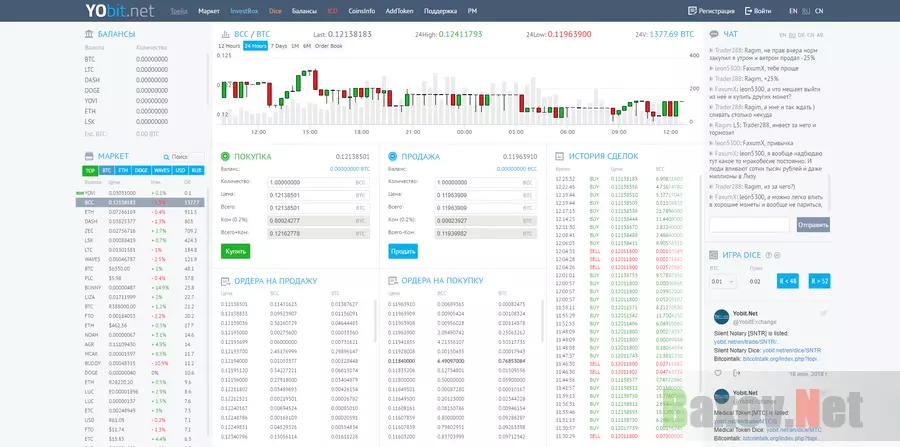Click the bar chart icon beside BCC / BTC
The width and height of the screenshot is (900, 447).
[x=226, y=34]
